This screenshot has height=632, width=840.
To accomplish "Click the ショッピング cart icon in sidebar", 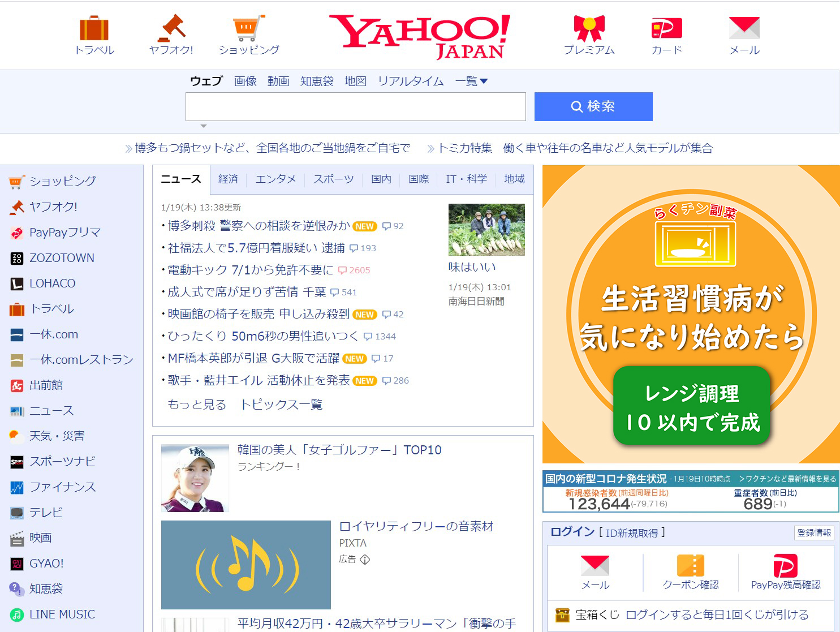I will pyautogui.click(x=16, y=182).
